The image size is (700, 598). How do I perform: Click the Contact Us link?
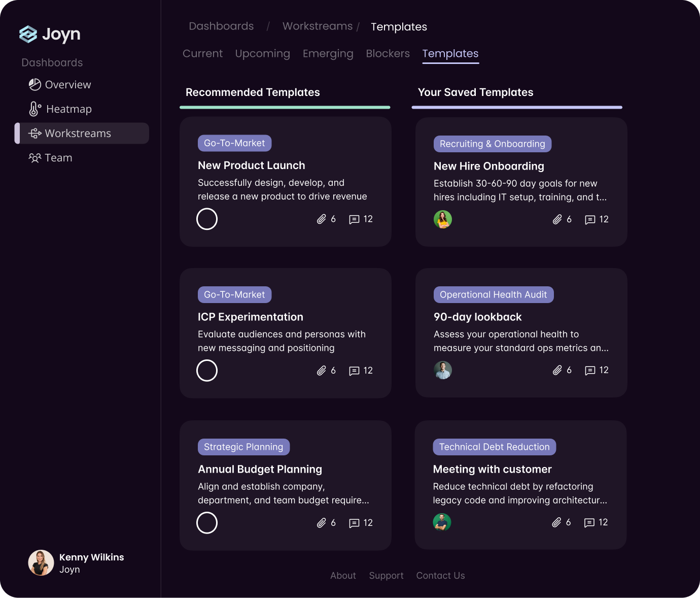pos(440,575)
